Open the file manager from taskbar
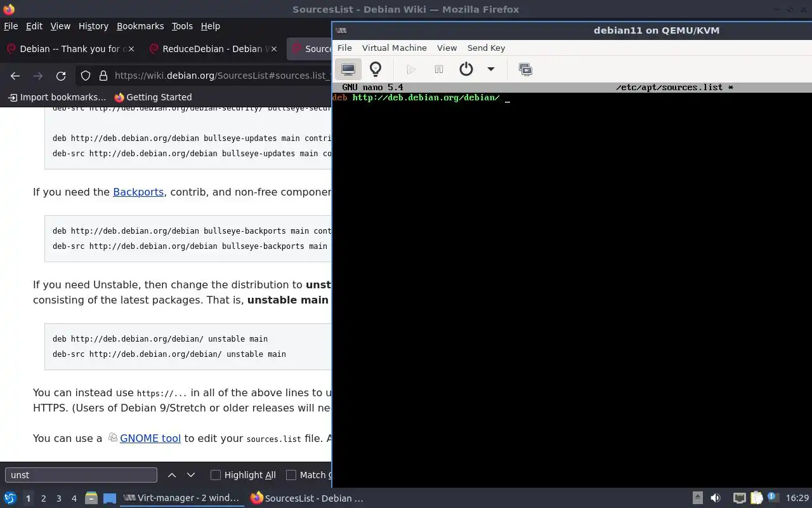 point(91,498)
